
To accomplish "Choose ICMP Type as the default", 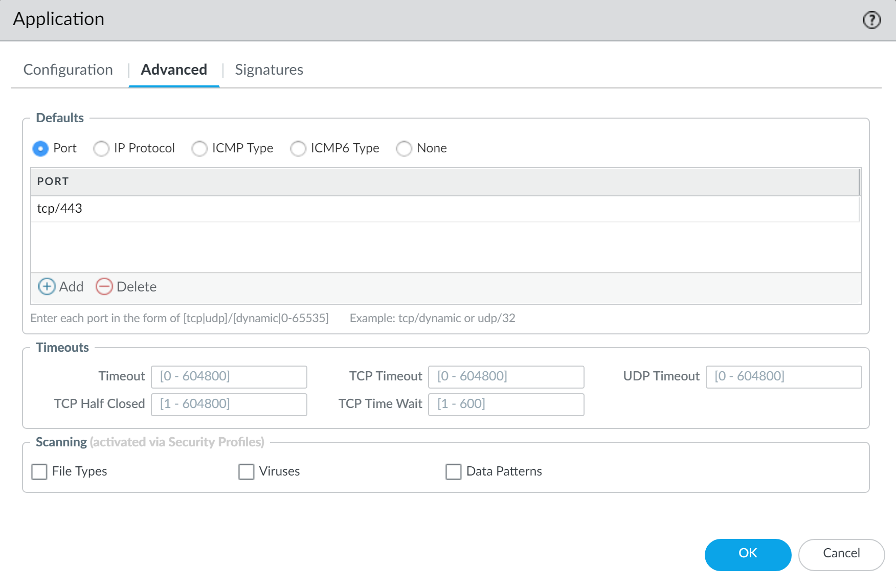I will 199,148.
